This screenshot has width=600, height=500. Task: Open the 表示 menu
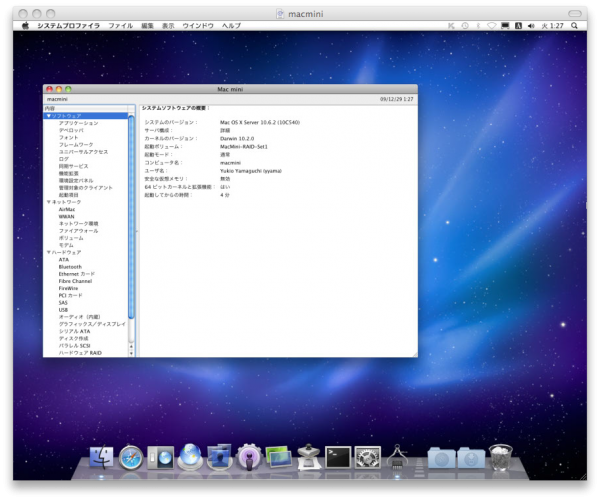click(168, 26)
